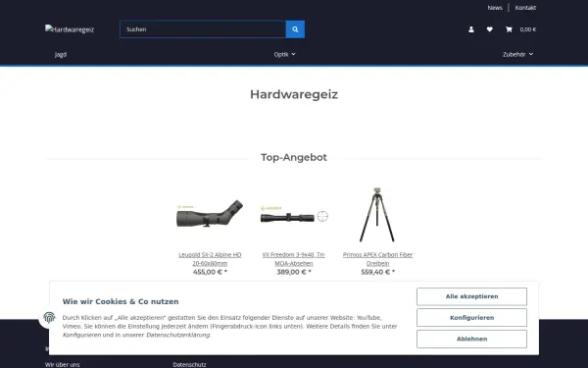588x368 pixels.
Task: Expand the Zubehör menu dropdown
Action: (x=517, y=54)
